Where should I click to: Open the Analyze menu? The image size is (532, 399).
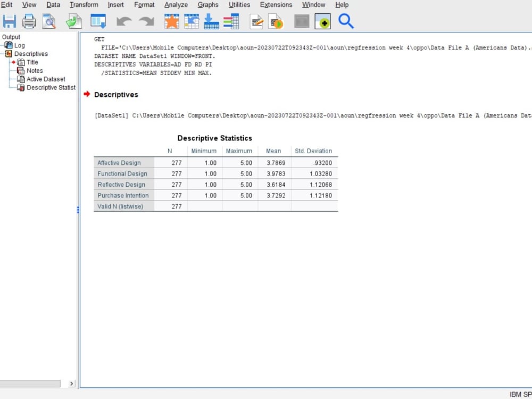(x=176, y=5)
